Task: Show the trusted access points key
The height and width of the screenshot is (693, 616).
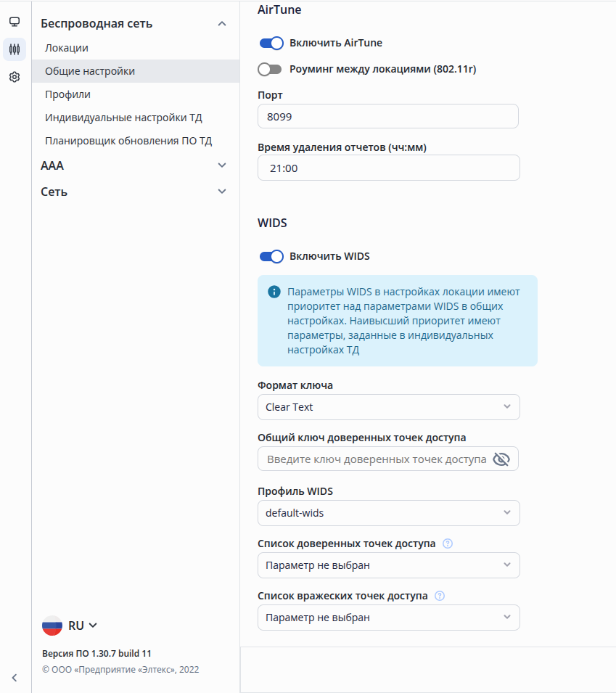Action: click(x=501, y=459)
